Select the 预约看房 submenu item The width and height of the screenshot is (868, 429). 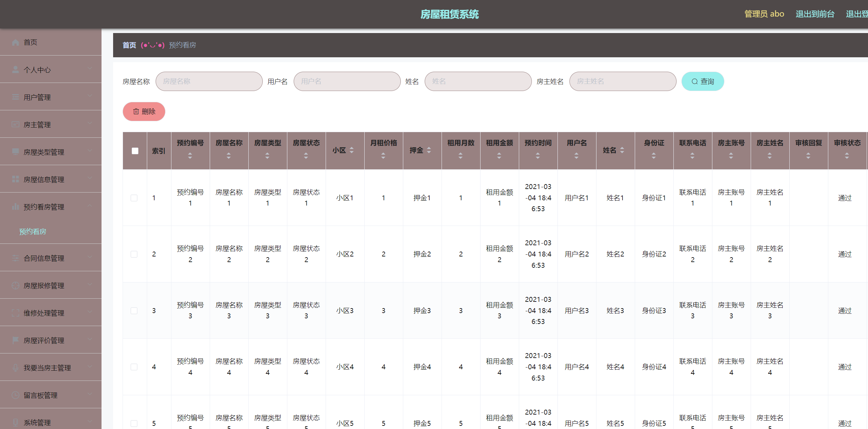click(x=33, y=232)
